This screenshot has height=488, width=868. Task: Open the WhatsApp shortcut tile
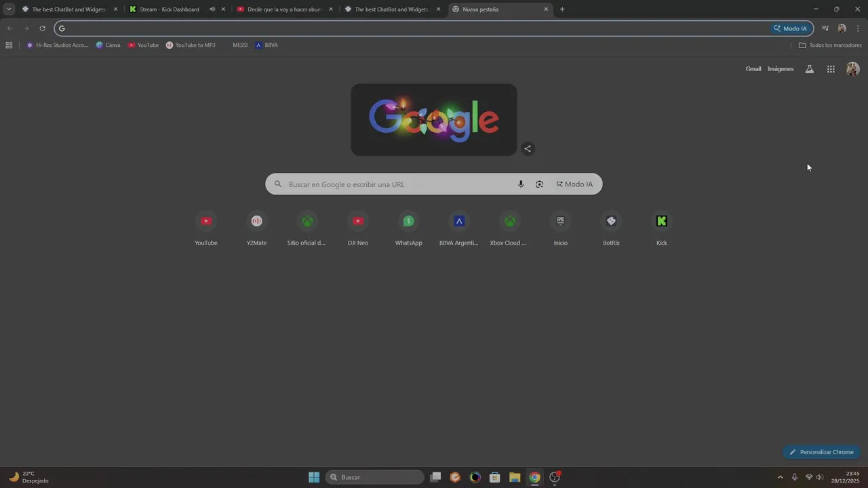coord(408,229)
